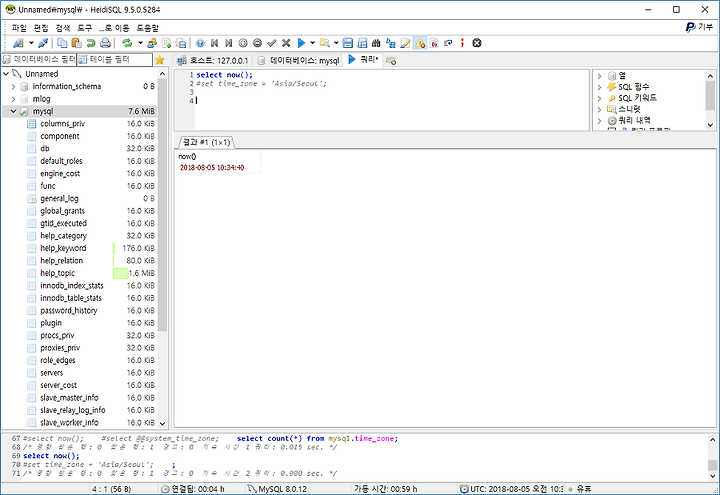Expand the information_schema database node
This screenshot has height=495, width=720.
[x=13, y=86]
